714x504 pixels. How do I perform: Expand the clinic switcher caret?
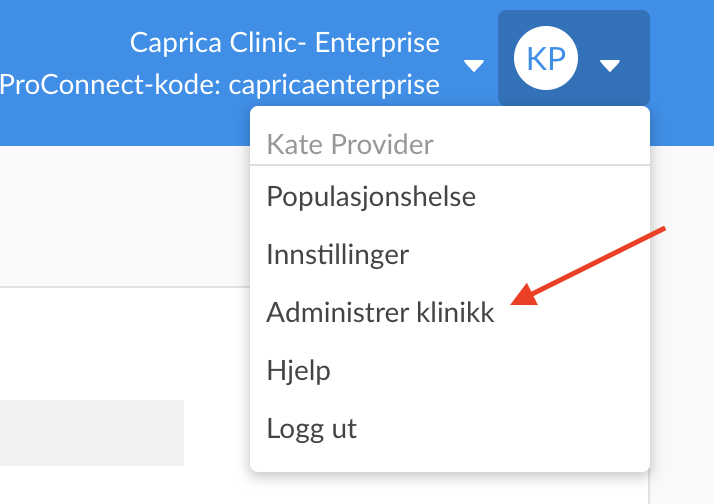coord(474,66)
